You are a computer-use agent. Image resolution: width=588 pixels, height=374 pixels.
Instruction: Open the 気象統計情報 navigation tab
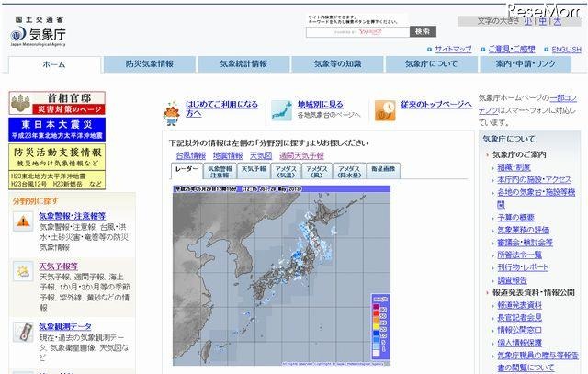[243, 64]
